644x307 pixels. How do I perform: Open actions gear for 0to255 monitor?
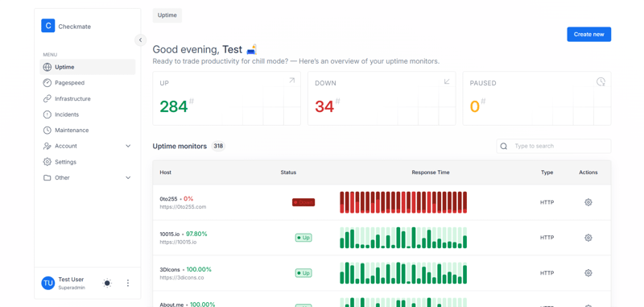pos(588,202)
